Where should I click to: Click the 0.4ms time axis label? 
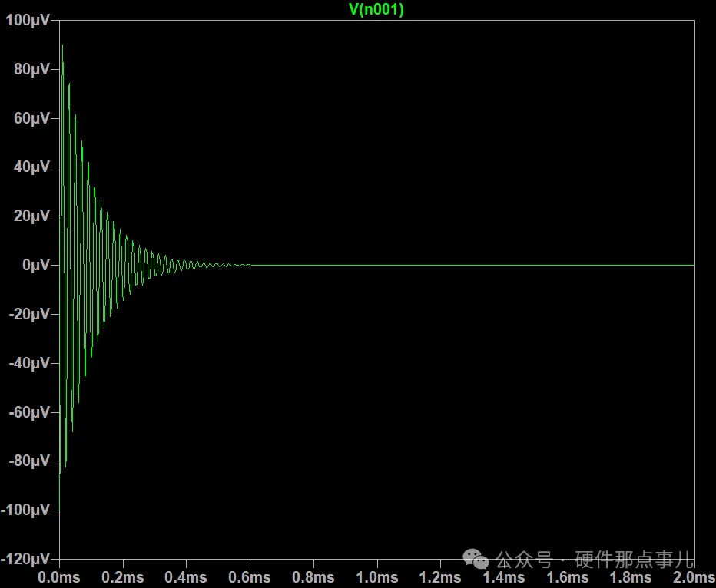coord(186,577)
